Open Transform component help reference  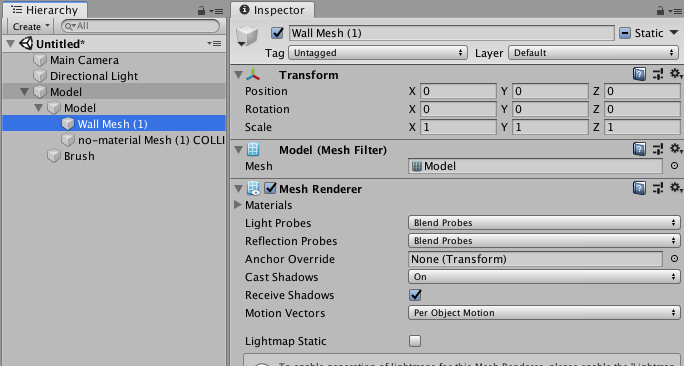(639, 75)
